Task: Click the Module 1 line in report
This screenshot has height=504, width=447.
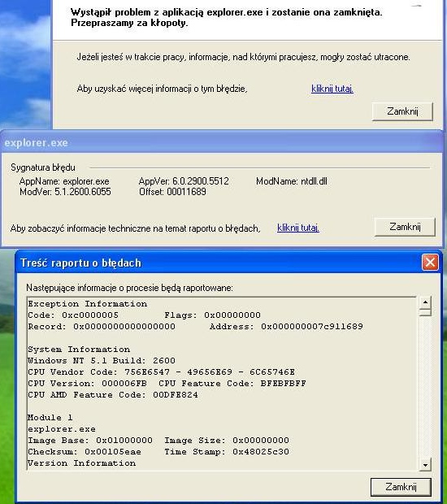Action: [x=50, y=418]
